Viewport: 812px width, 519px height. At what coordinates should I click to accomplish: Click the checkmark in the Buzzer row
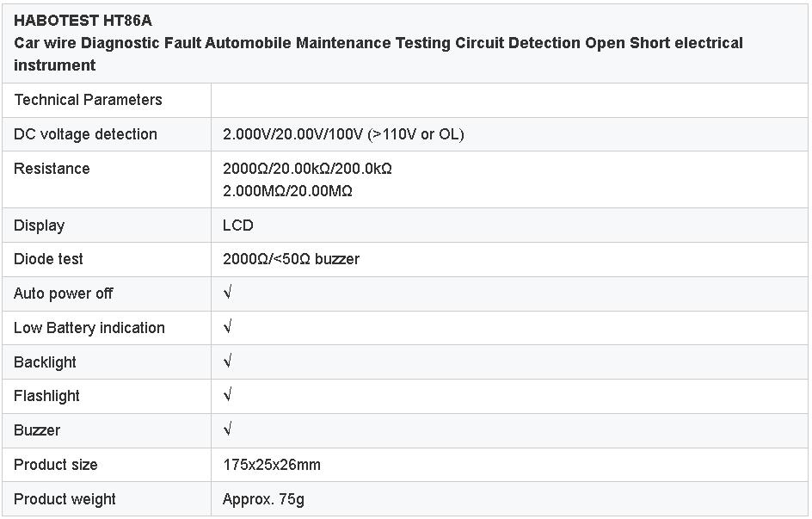tap(227, 429)
